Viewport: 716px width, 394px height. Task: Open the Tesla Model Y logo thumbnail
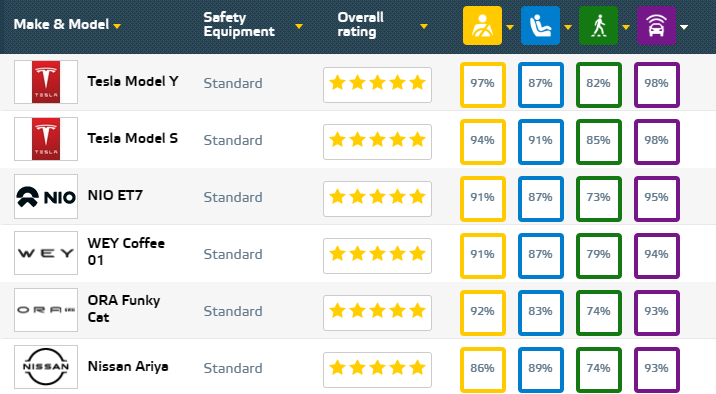(46, 82)
